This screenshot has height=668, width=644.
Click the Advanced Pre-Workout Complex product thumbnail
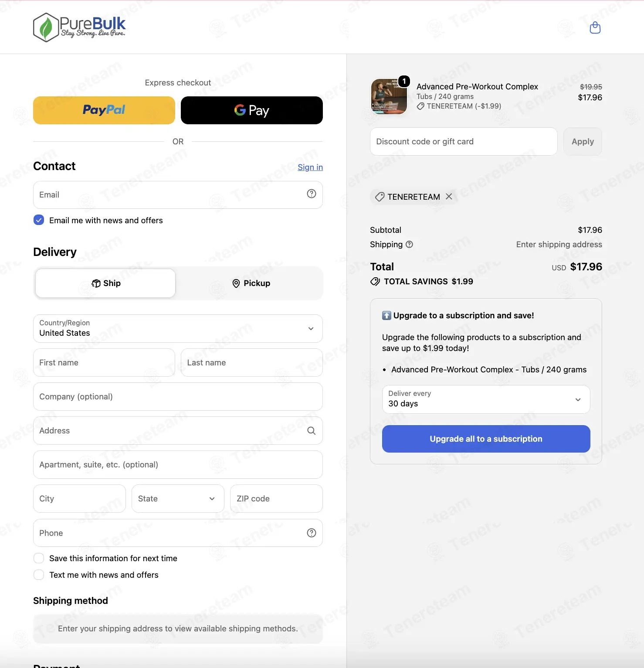click(389, 96)
